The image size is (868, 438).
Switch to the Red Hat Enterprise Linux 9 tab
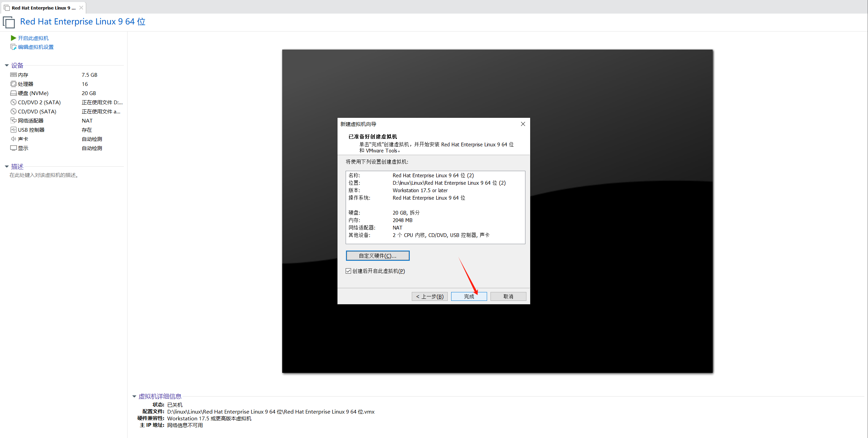[43, 8]
